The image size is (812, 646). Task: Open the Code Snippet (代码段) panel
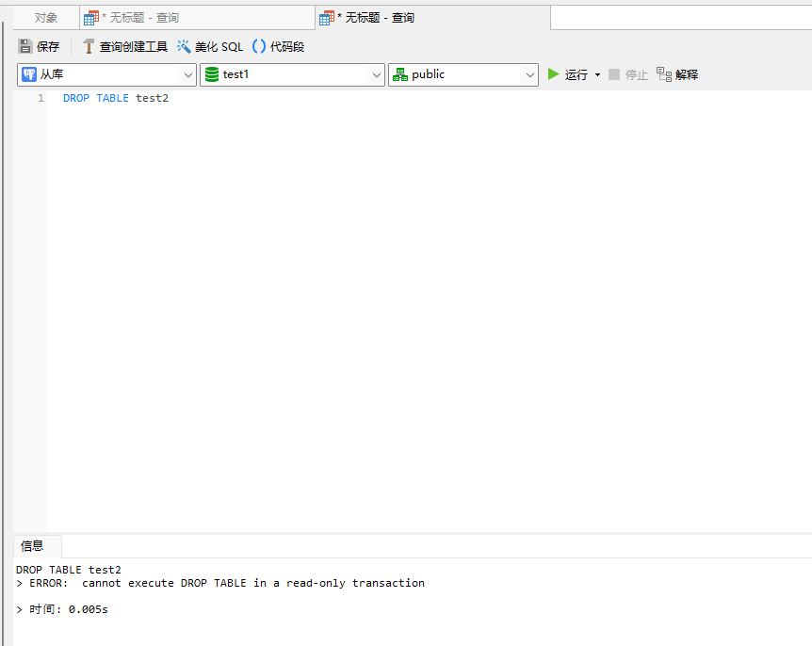tap(278, 46)
